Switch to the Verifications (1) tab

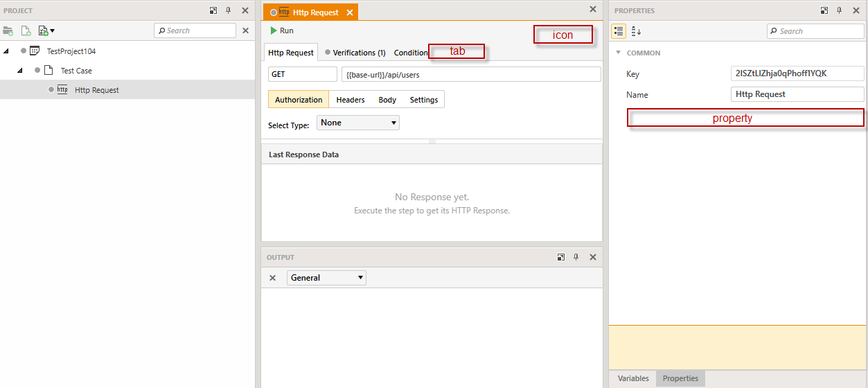point(355,53)
